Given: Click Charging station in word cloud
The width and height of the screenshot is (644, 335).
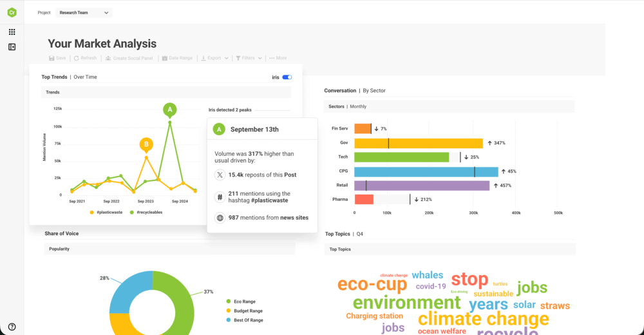Looking at the screenshot, I should tap(374, 316).
